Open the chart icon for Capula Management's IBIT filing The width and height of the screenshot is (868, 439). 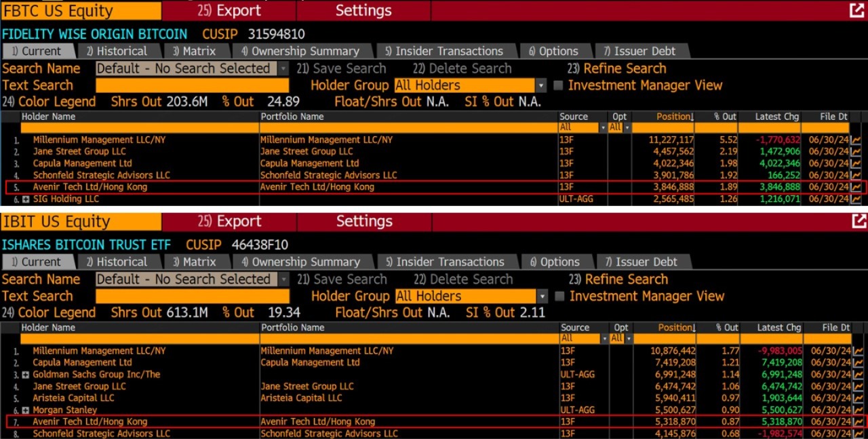[856, 362]
